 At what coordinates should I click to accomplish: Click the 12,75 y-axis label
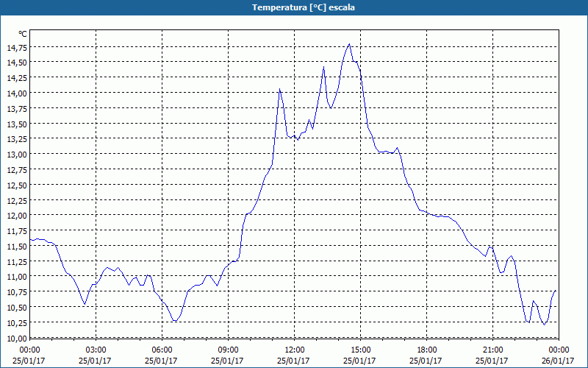pyautogui.click(x=17, y=170)
